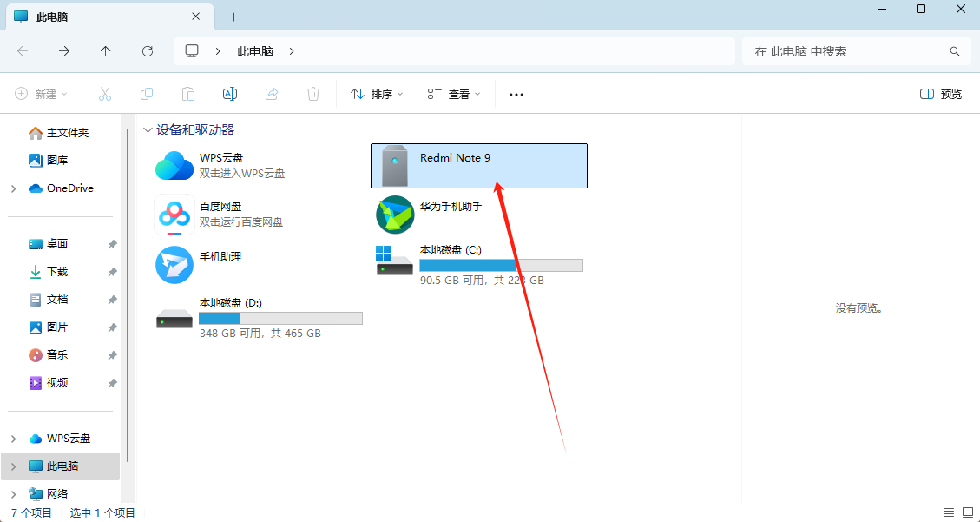Click the search magnifier icon

[954, 51]
